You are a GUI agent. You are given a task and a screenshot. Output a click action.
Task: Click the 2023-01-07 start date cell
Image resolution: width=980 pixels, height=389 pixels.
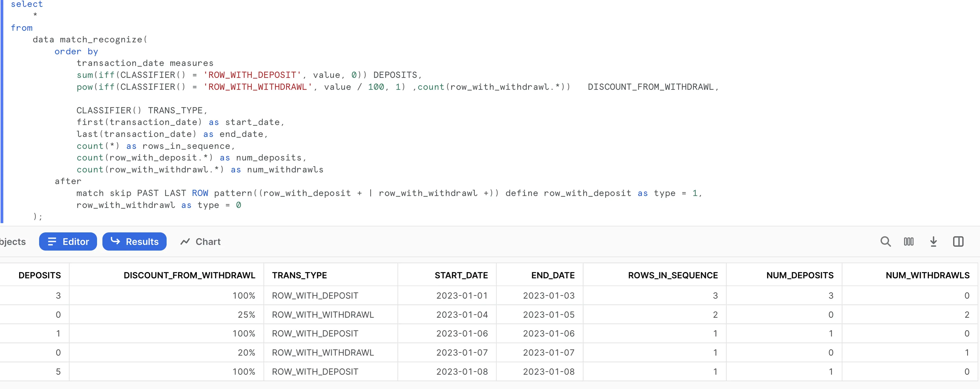461,353
